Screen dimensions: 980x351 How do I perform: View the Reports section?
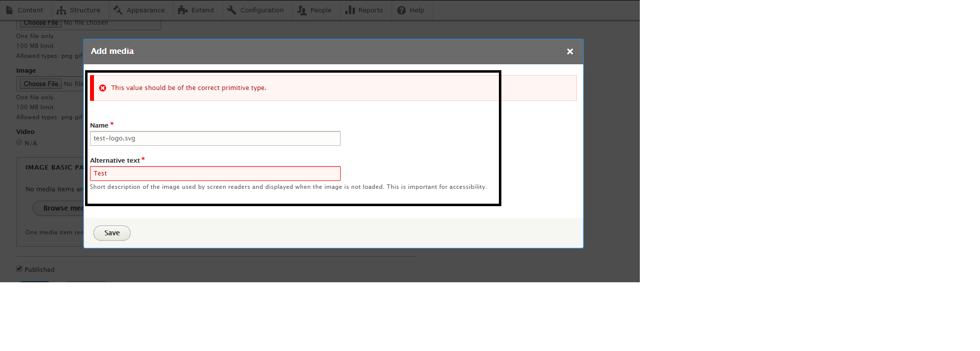point(365,10)
